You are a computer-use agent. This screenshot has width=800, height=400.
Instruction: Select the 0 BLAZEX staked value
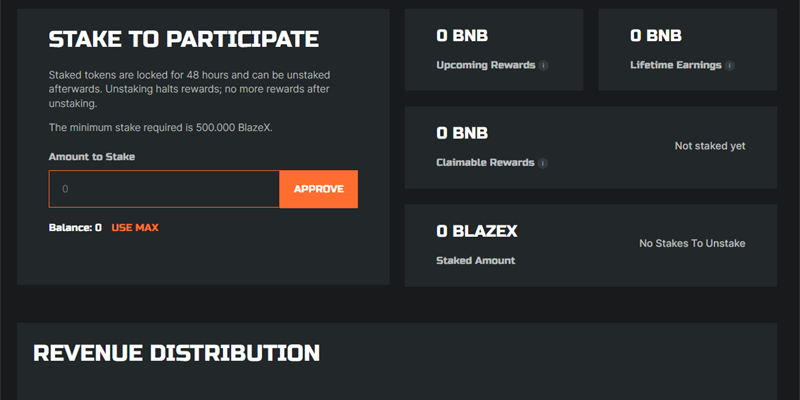[x=477, y=232]
